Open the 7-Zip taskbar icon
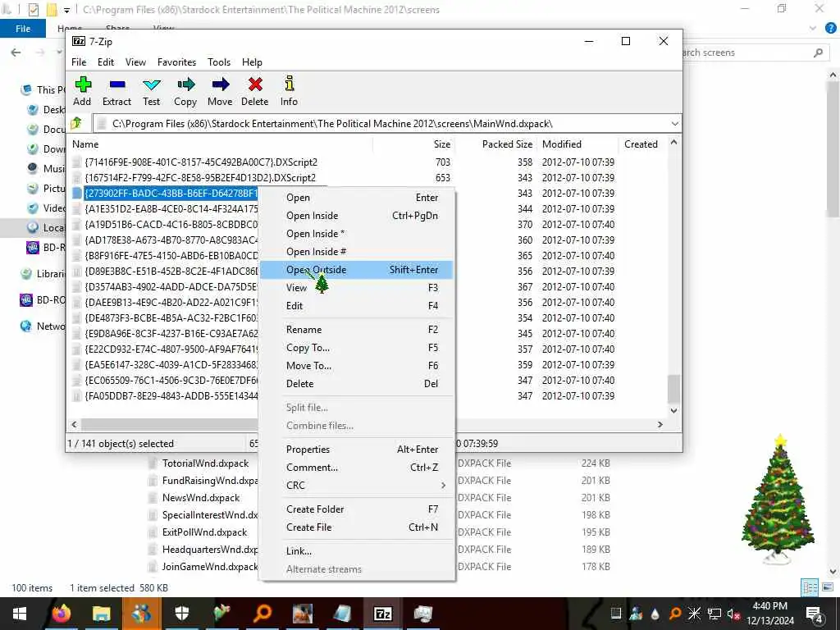Screen dimensions: 840x630 [x=382, y=614]
